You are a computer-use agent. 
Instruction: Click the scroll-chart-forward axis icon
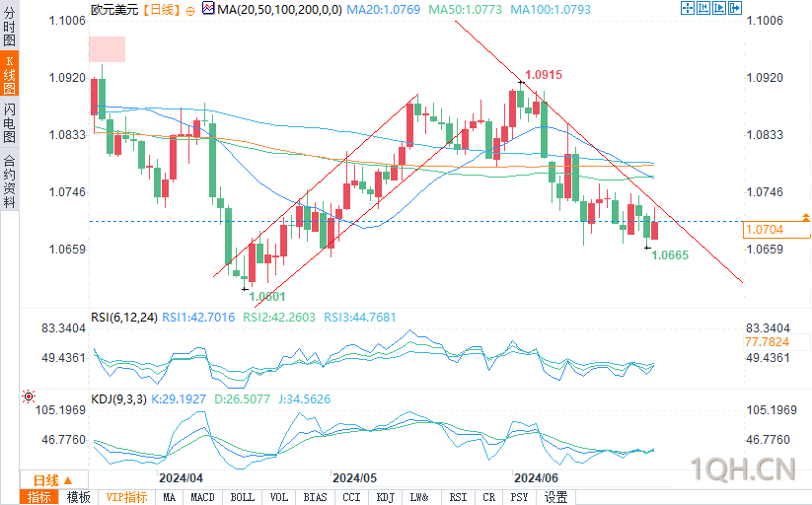pyautogui.click(x=719, y=8)
